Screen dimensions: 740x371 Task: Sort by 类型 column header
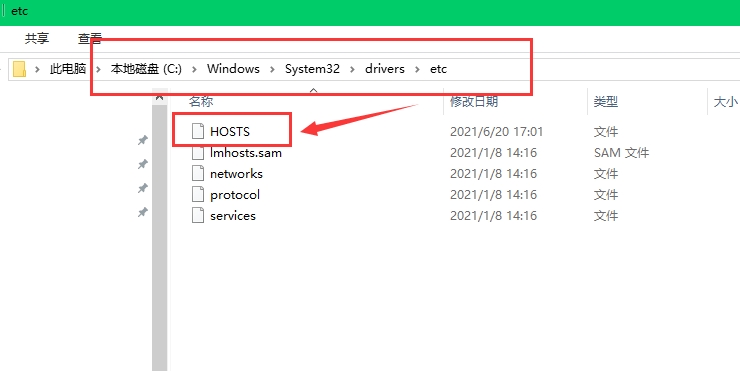(x=605, y=101)
